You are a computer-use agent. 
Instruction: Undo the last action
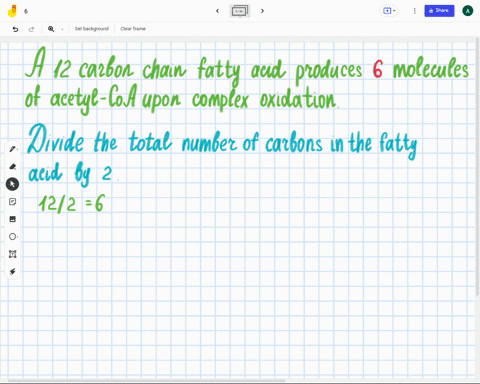point(15,29)
